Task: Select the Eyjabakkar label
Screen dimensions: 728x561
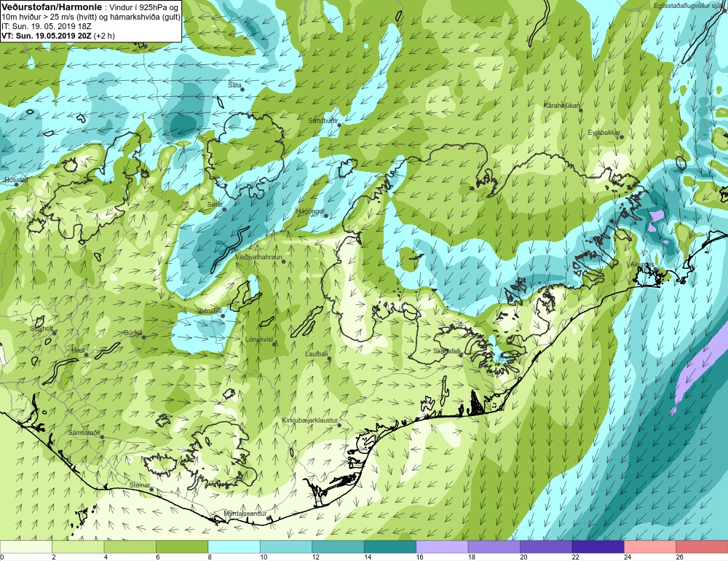Action: click(604, 133)
